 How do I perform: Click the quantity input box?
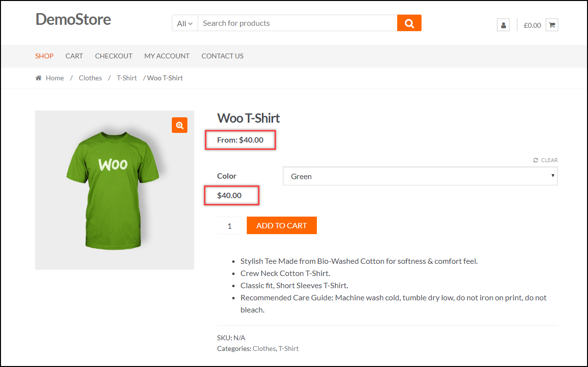229,226
